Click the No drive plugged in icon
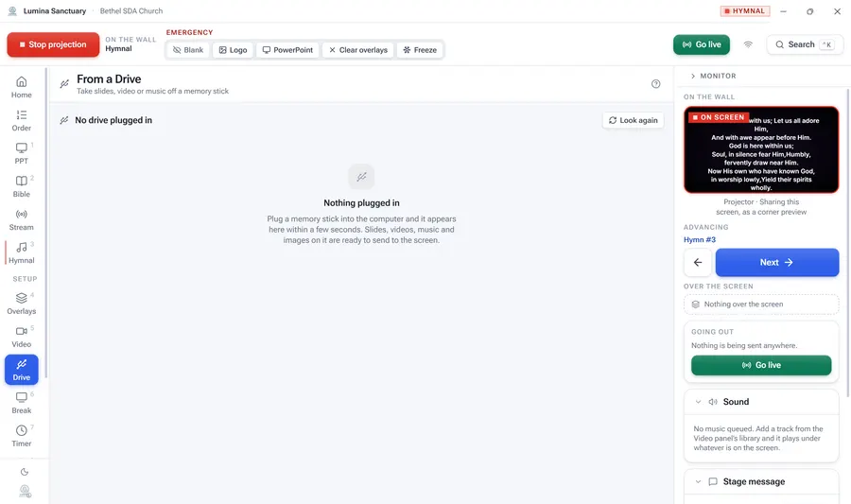The width and height of the screenshot is (851, 504). click(64, 120)
